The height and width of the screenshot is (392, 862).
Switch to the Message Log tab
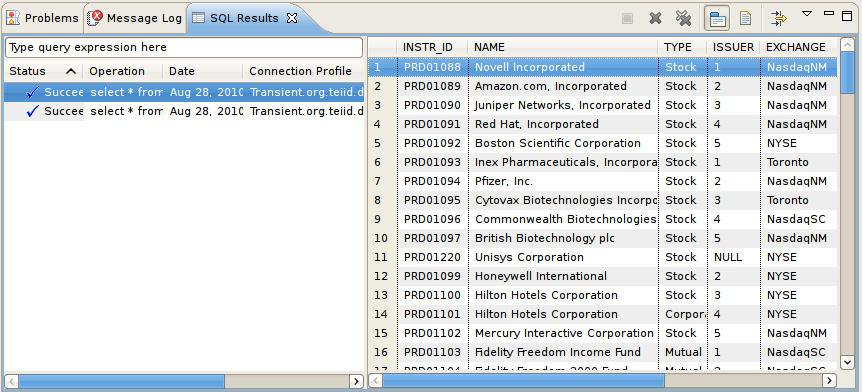(135, 18)
